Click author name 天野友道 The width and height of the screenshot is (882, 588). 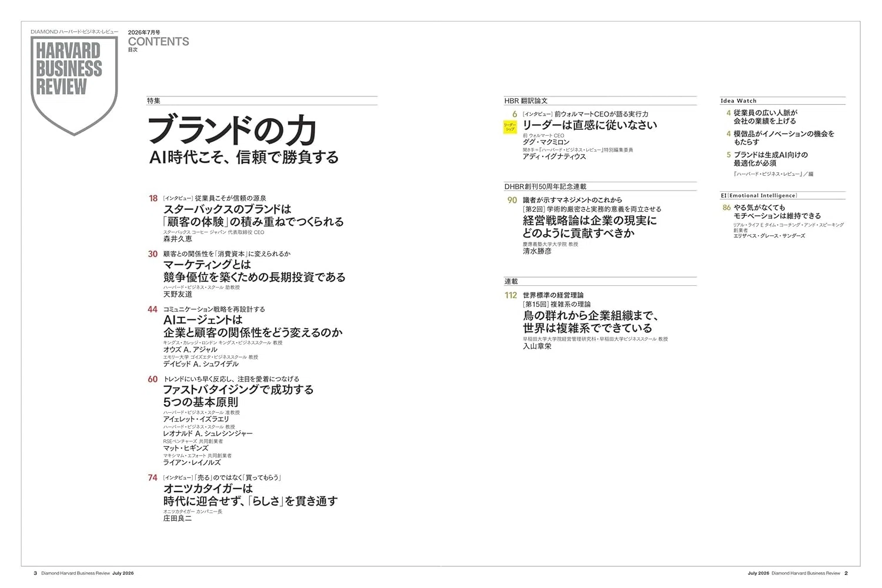click(178, 294)
